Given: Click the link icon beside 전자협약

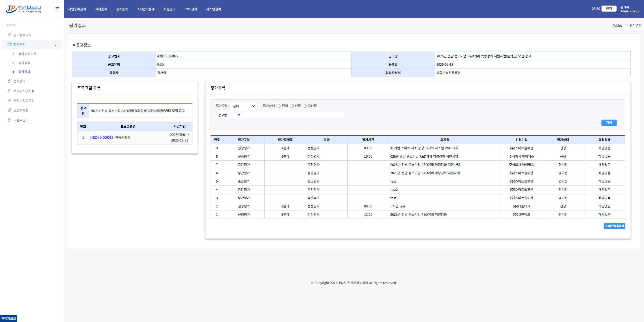Looking at the screenshot, I should 10,81.
